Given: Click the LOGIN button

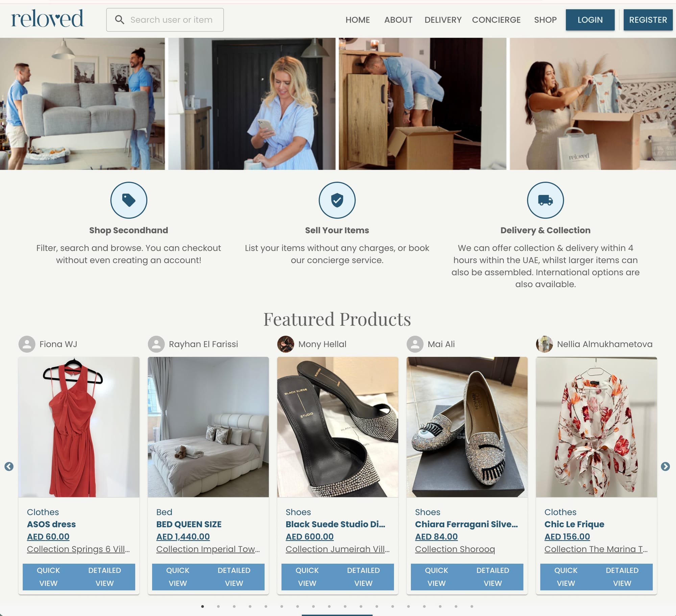Looking at the screenshot, I should [x=590, y=20].
